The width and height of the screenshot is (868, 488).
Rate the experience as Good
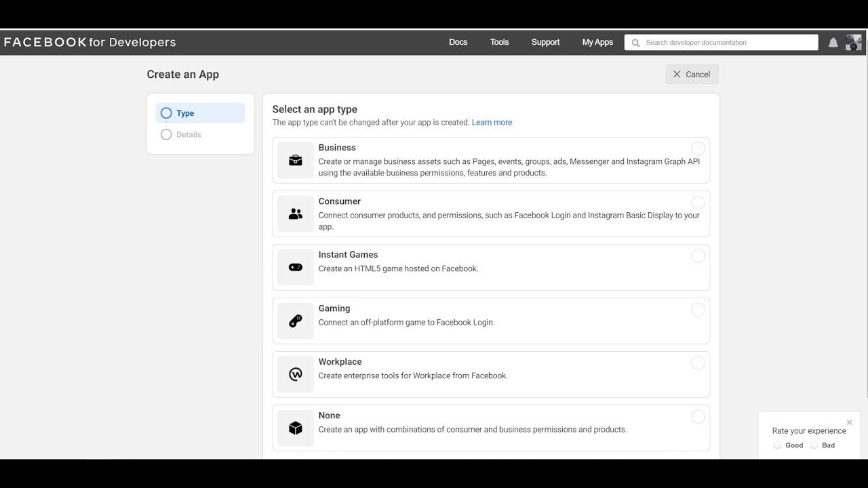(x=777, y=445)
